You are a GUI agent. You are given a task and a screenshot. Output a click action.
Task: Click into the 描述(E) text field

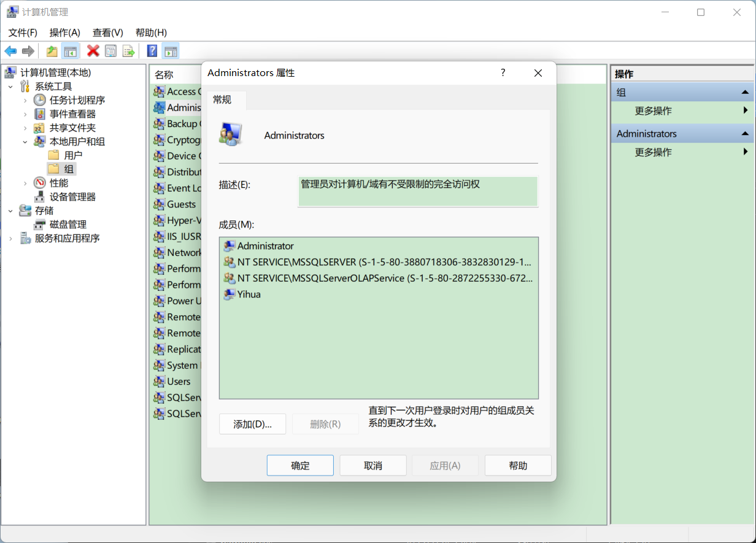coord(418,191)
